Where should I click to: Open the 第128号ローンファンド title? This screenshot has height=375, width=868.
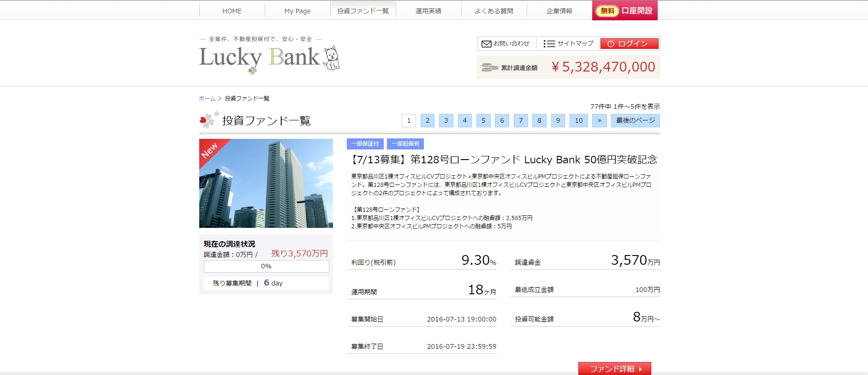click(x=503, y=160)
